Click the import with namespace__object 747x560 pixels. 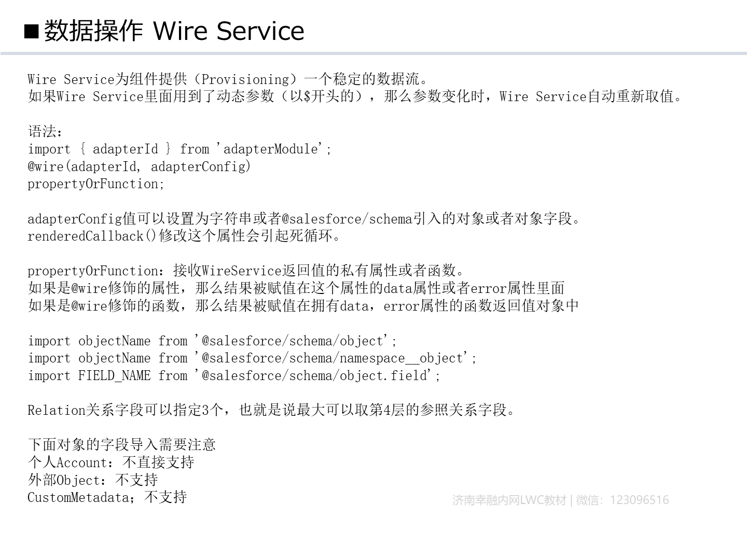[252, 358]
